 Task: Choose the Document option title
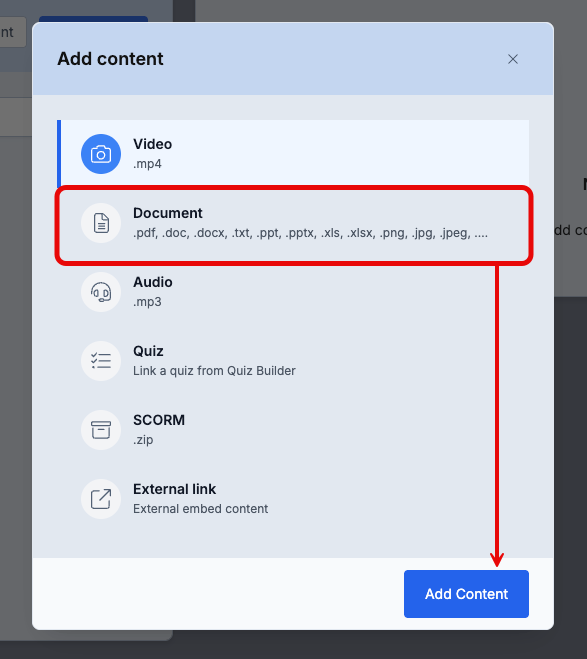pyautogui.click(x=168, y=213)
